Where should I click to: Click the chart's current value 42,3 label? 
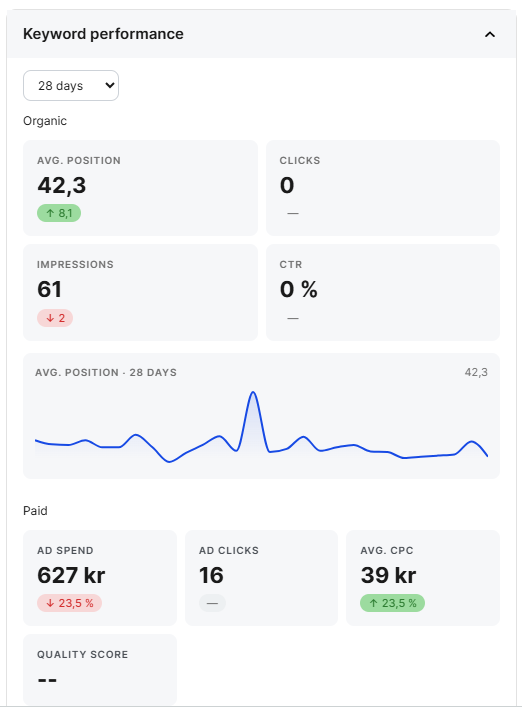[476, 373]
